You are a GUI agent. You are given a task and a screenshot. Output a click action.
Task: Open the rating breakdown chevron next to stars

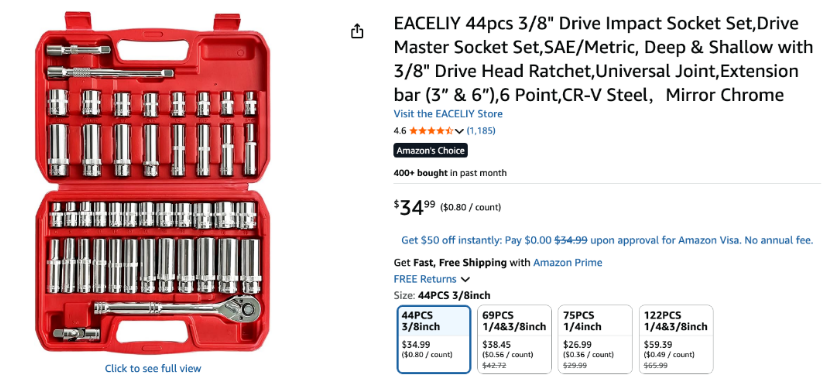pyautogui.click(x=459, y=131)
